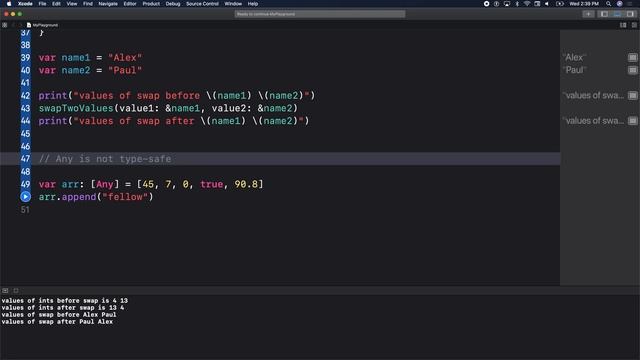The image size is (640, 360).
Task: Show quick look for line 44 print result
Action: click(632, 121)
